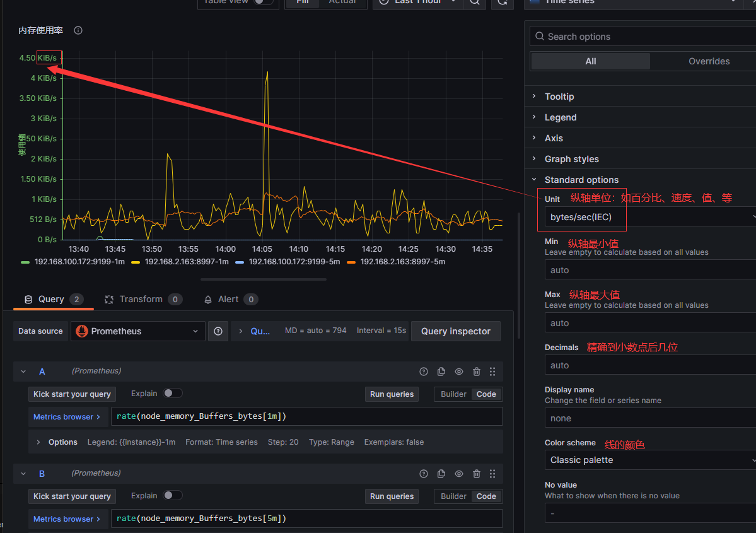Duplicate query B with the copy icon
This screenshot has height=533, width=756.
[441, 474]
